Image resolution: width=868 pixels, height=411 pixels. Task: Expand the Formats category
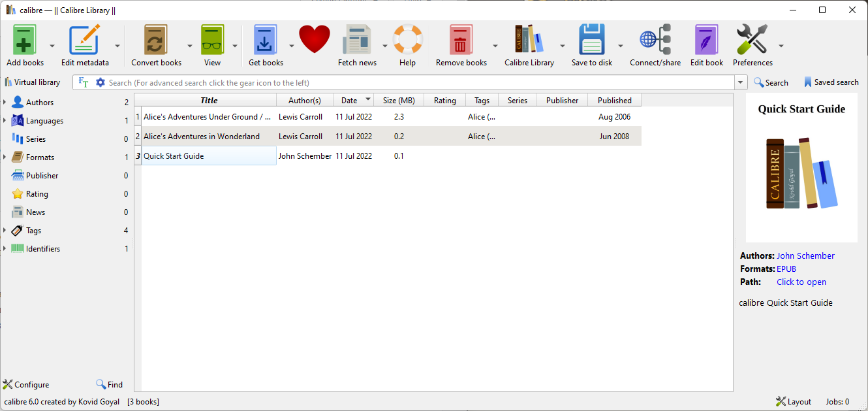(5, 157)
